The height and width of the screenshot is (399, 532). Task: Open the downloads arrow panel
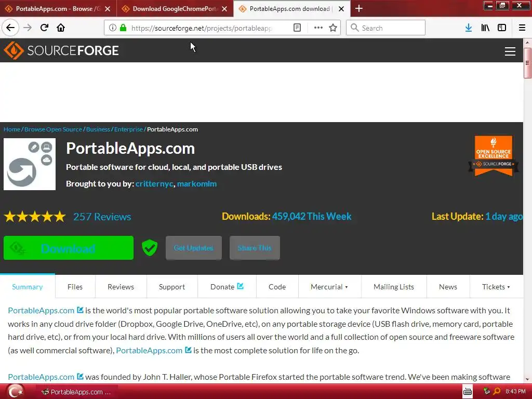pos(468,28)
